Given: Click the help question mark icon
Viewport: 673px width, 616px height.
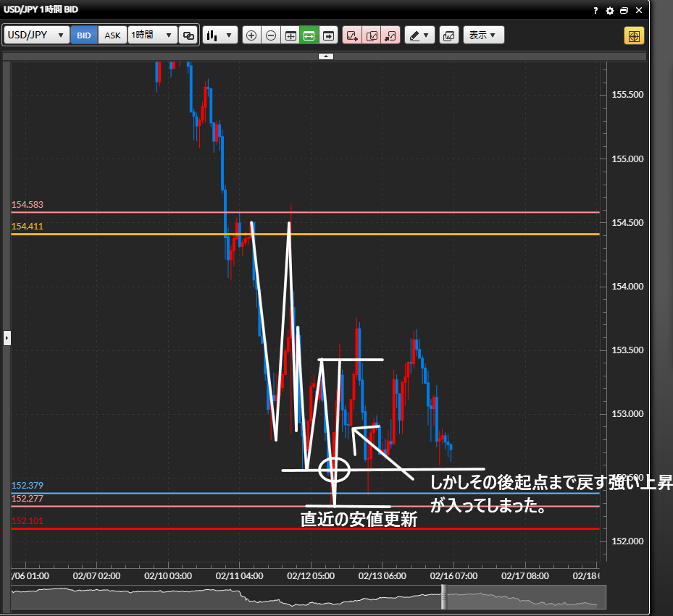Looking at the screenshot, I should [x=595, y=11].
